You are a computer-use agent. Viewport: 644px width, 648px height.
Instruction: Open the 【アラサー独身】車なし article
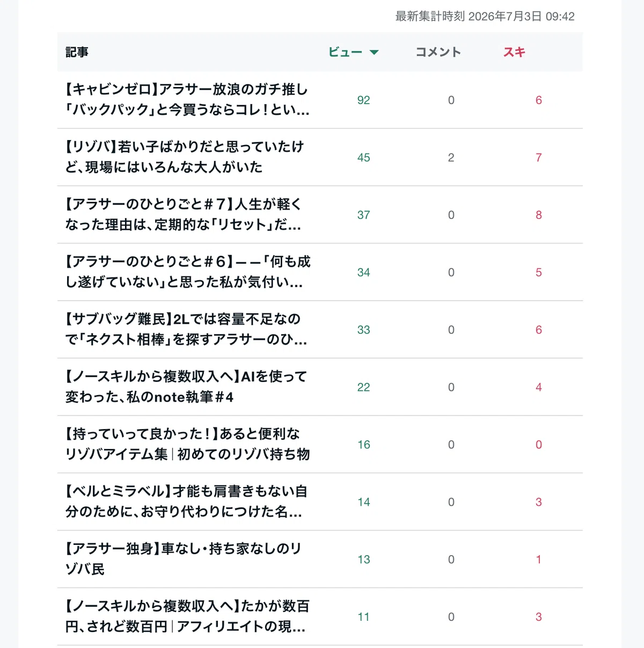tap(183, 559)
